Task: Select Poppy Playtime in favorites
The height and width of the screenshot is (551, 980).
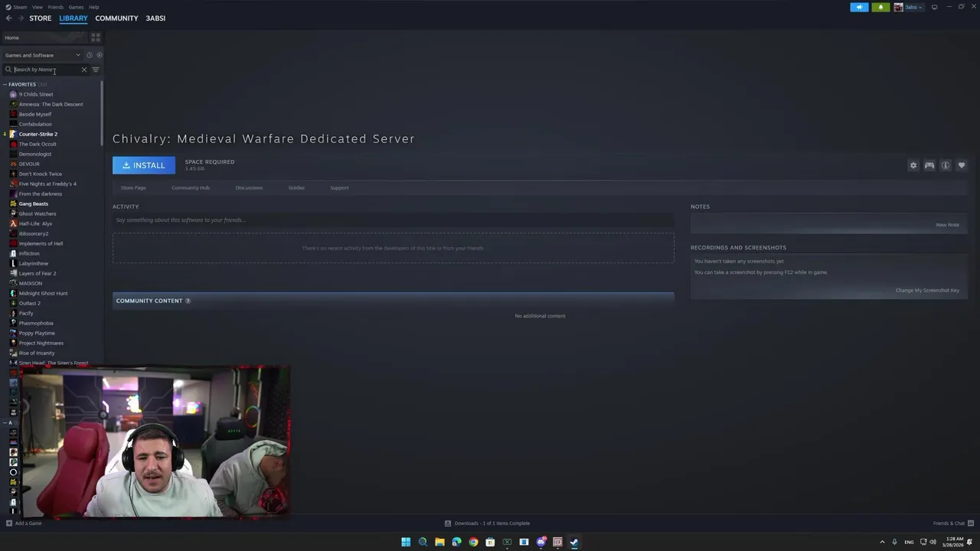Action: [x=37, y=333]
